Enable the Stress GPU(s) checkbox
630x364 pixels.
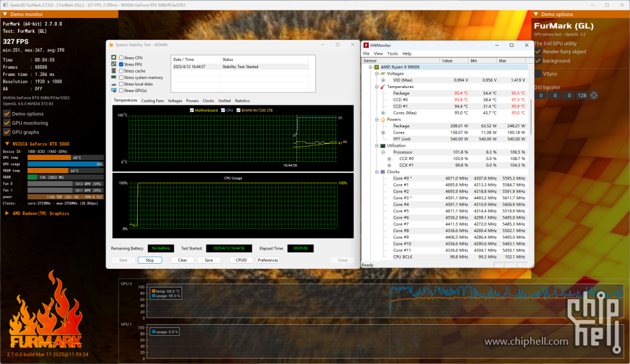pyautogui.click(x=121, y=91)
